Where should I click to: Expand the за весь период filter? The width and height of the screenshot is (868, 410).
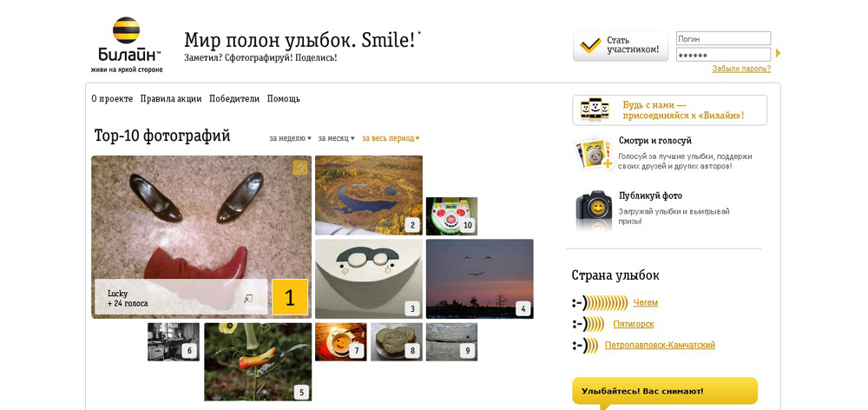click(391, 138)
